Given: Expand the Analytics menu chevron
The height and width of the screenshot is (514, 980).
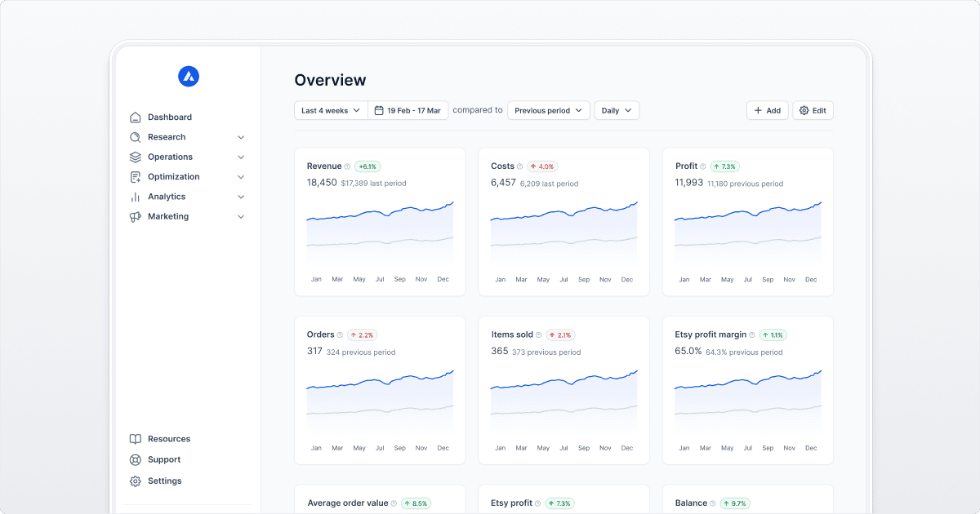Looking at the screenshot, I should click(x=241, y=197).
